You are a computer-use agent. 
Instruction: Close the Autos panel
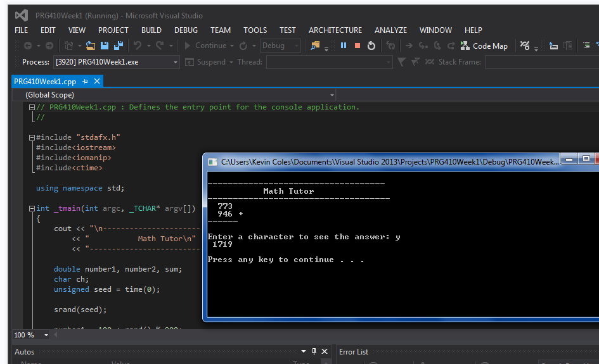pos(325,351)
